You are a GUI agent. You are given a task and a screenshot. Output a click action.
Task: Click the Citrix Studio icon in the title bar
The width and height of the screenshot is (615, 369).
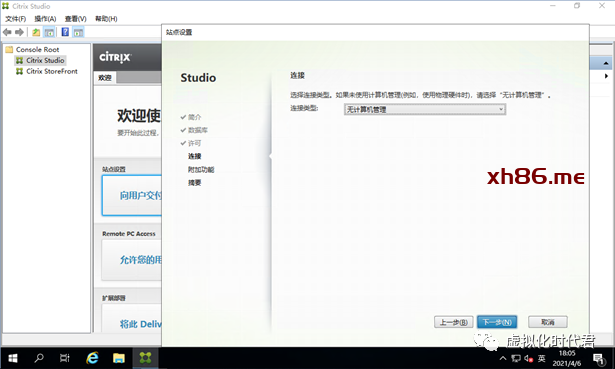[x=5, y=6]
